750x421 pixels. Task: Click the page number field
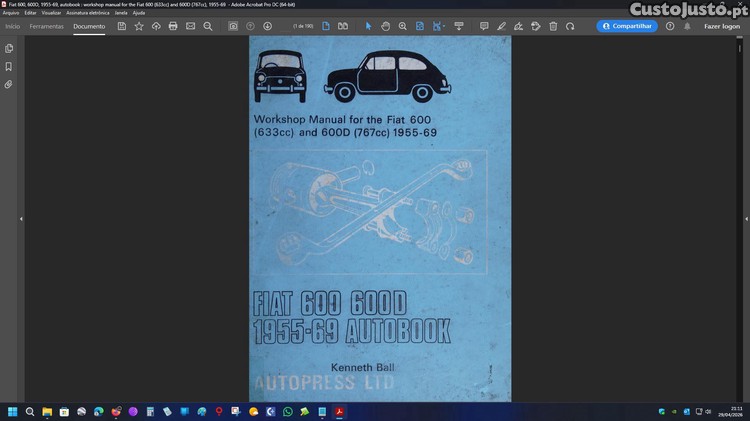click(x=302, y=26)
